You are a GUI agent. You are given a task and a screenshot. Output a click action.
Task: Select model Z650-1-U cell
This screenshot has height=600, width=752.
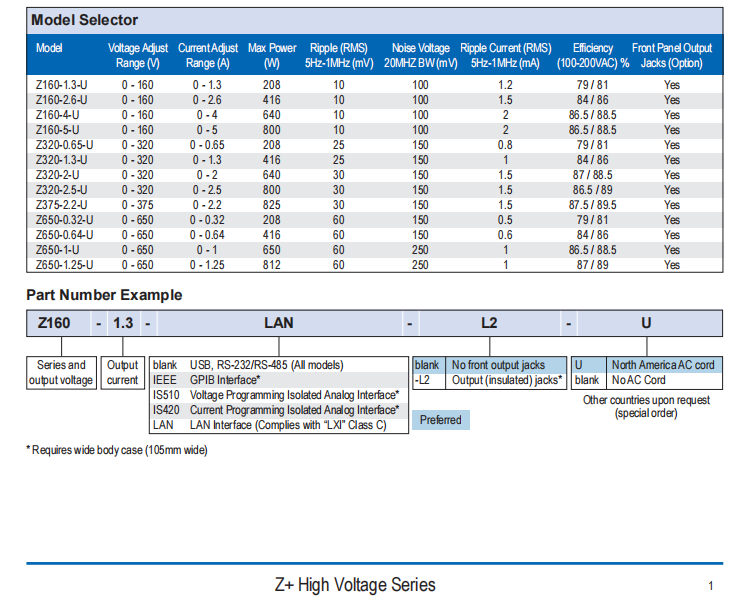(58, 250)
